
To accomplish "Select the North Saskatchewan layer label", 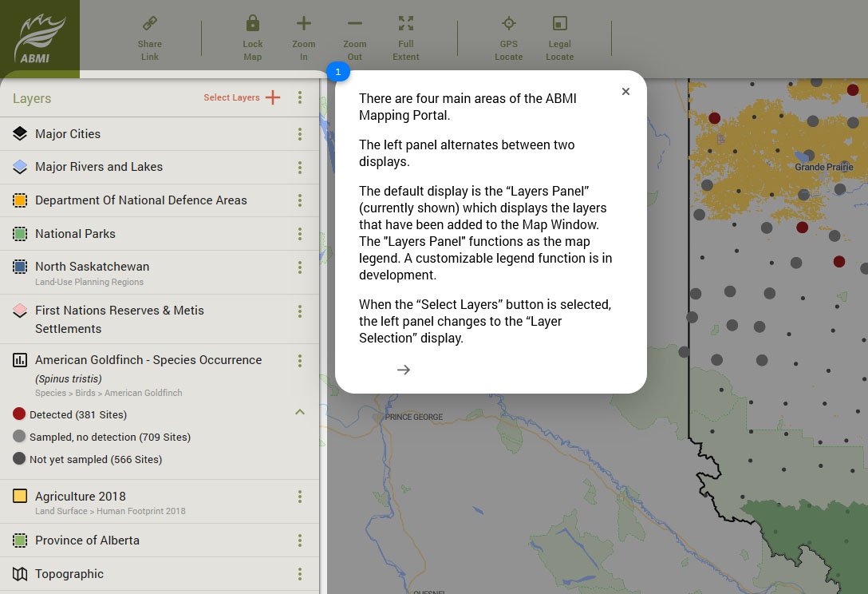I will coord(93,267).
